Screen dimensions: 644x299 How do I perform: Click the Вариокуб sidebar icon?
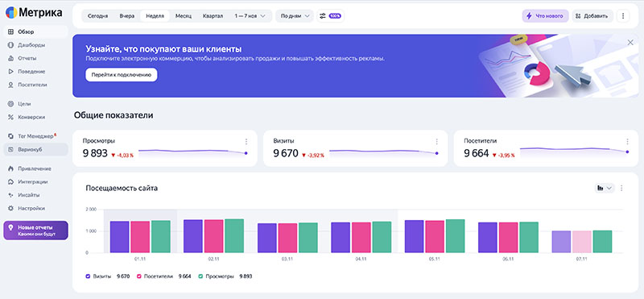coord(10,149)
